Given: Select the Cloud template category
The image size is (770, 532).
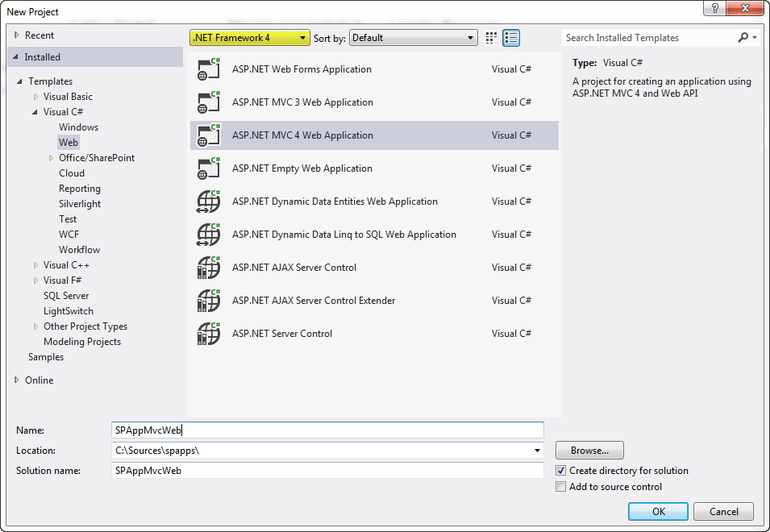Looking at the screenshot, I should tap(72, 173).
